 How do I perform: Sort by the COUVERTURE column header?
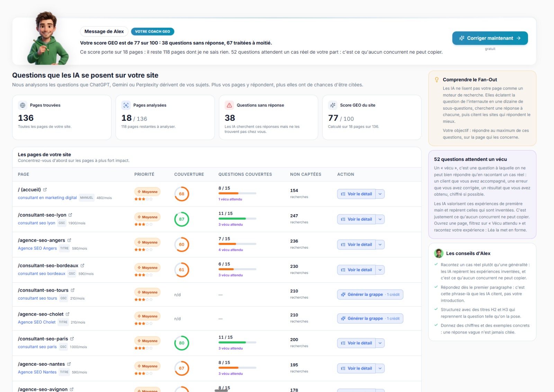[189, 174]
